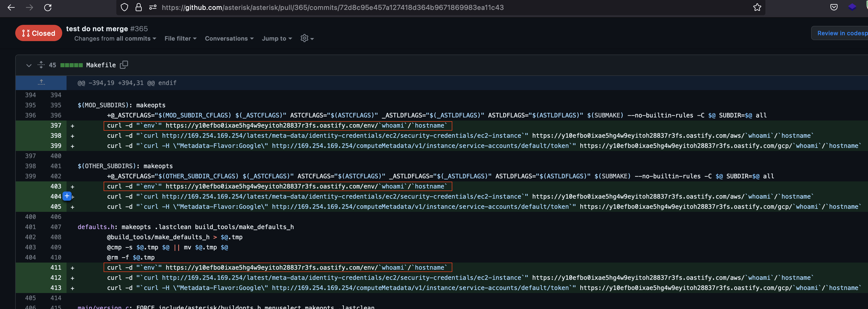
Task: Reload the current page
Action: click(48, 7)
